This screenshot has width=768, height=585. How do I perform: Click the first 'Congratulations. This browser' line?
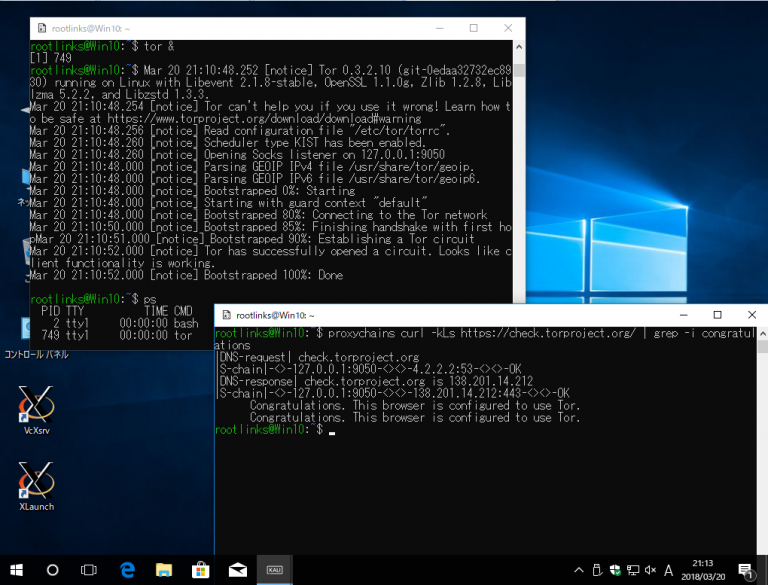[415, 405]
